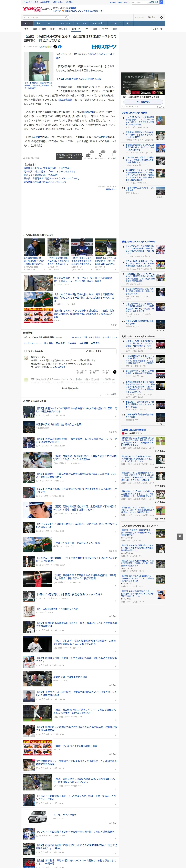Screen dimensions: 186x868
Task: Click the 詳しくはこちら ad button
Action: 143,102
